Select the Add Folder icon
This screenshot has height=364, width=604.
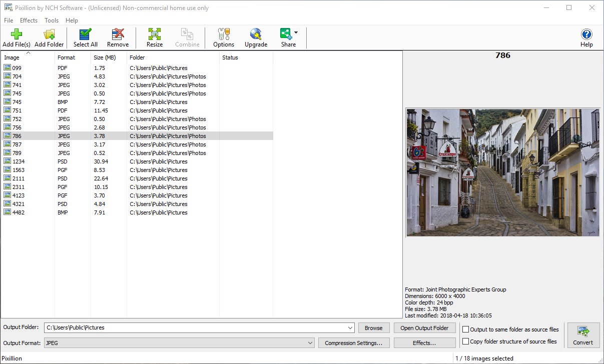49,34
